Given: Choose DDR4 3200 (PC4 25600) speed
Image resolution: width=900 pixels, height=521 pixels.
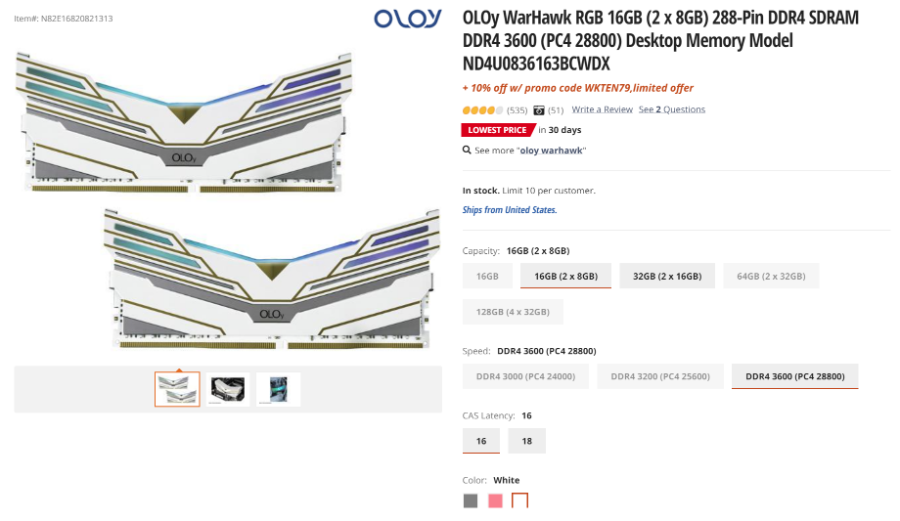Looking at the screenshot, I should (x=660, y=376).
